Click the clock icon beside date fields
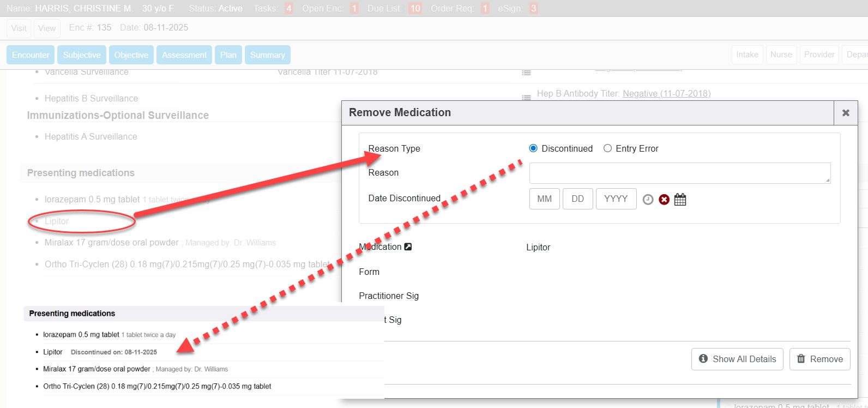This screenshot has height=408, width=868. [648, 200]
